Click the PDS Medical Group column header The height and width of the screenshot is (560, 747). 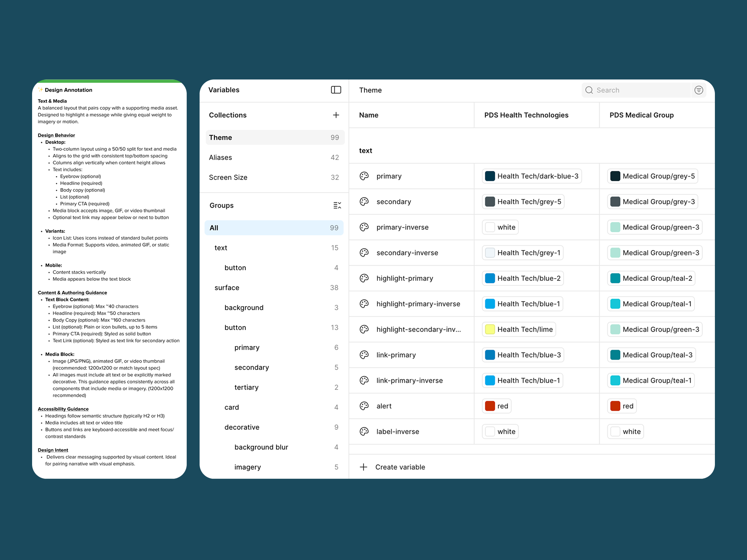(x=641, y=115)
